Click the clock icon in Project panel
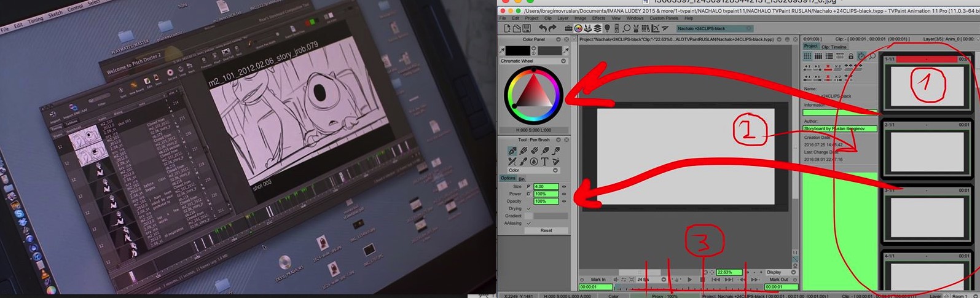 click(x=861, y=56)
